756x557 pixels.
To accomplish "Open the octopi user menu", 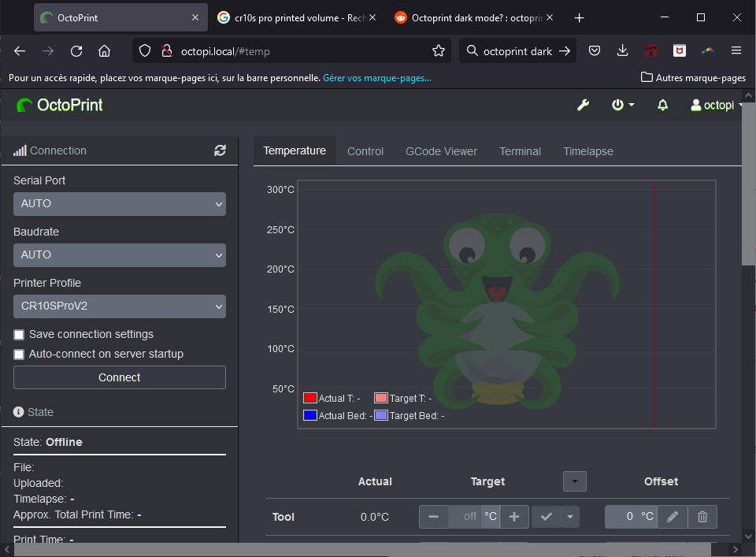I will tap(716, 105).
